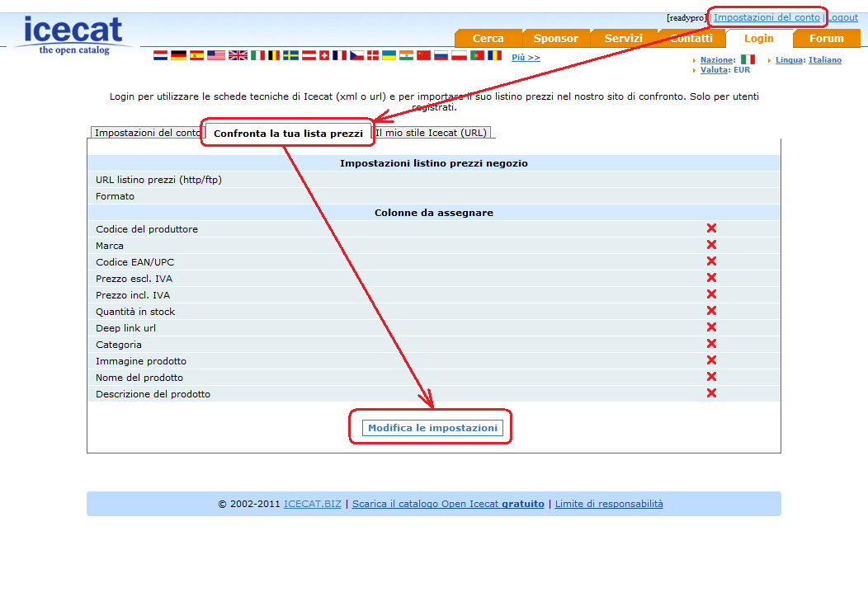
Task: Select the Belgium flag
Action: pyautogui.click(x=273, y=55)
